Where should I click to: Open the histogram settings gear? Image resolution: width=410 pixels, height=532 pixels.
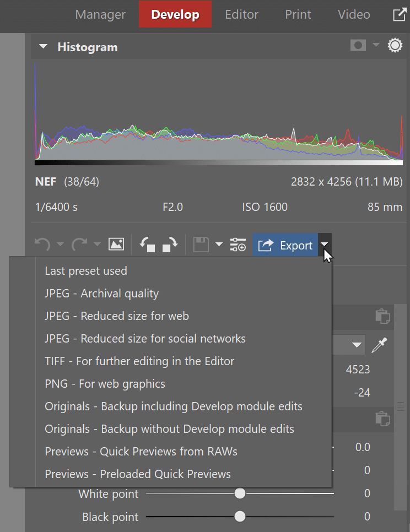395,46
